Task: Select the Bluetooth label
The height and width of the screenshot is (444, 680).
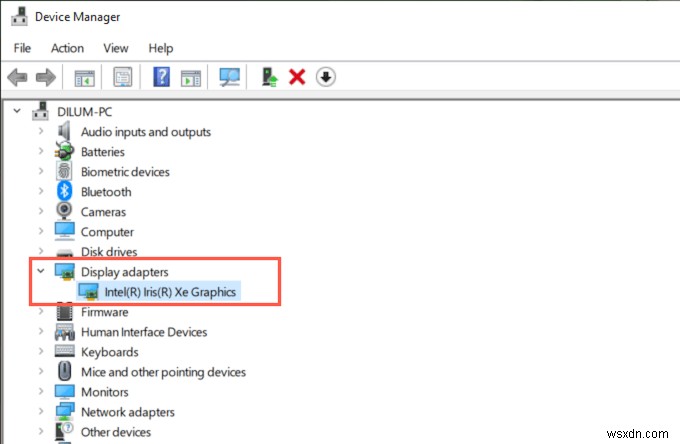Action: (x=106, y=192)
